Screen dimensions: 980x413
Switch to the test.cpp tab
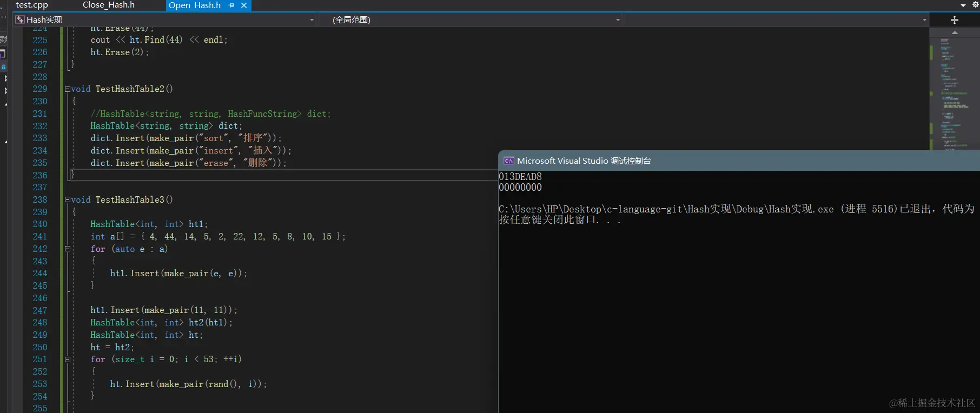coord(32,5)
